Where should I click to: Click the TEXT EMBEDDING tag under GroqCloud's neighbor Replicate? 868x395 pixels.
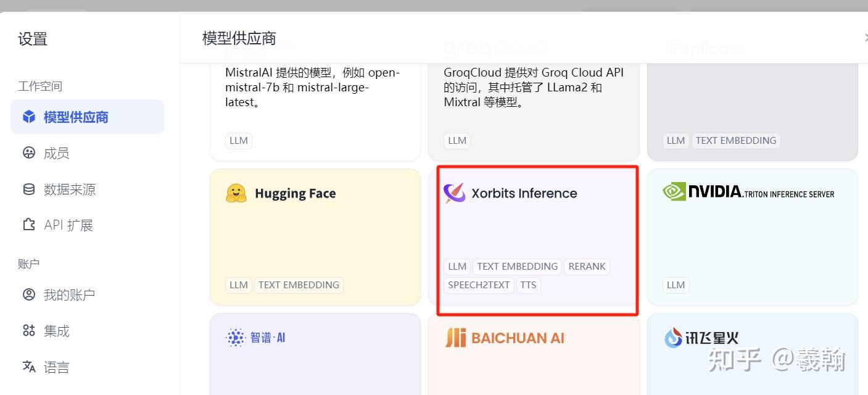[x=735, y=140]
